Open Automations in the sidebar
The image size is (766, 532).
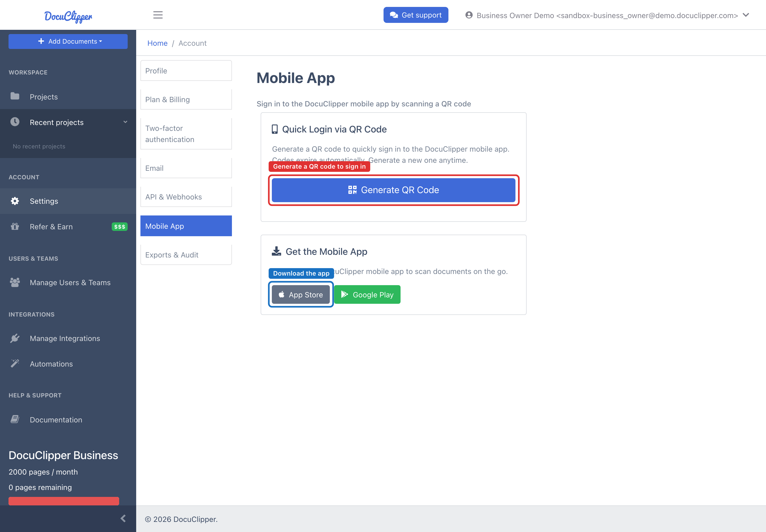click(x=68, y=364)
